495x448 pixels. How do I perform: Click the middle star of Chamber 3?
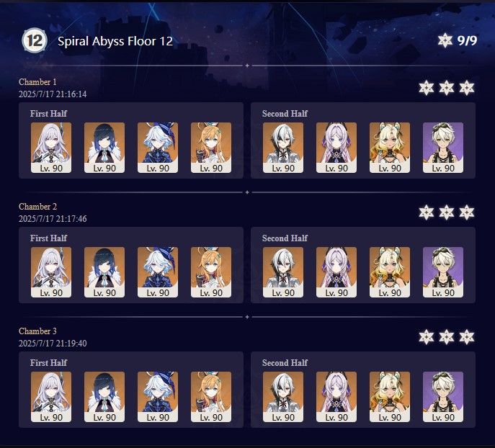(x=447, y=337)
